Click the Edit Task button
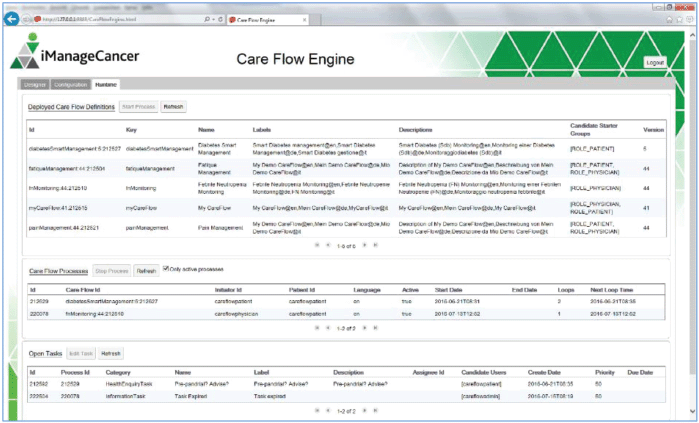The image size is (699, 423). click(x=81, y=353)
